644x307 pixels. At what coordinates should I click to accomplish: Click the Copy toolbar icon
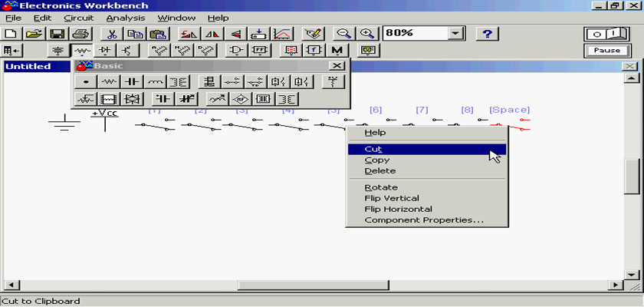134,34
